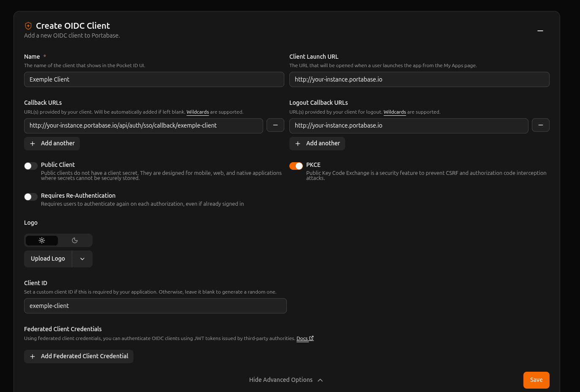Remove the callback URL using the minus icon
The height and width of the screenshot is (392, 580).
click(275, 125)
